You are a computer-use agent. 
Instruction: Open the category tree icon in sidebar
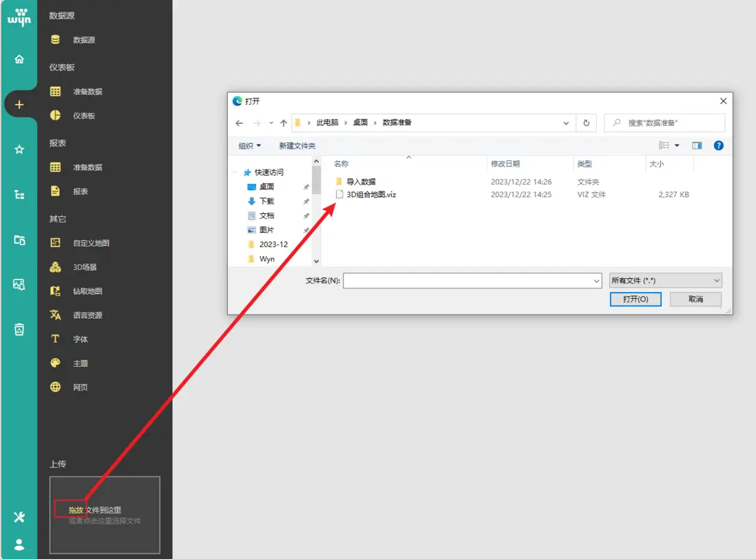tap(19, 195)
